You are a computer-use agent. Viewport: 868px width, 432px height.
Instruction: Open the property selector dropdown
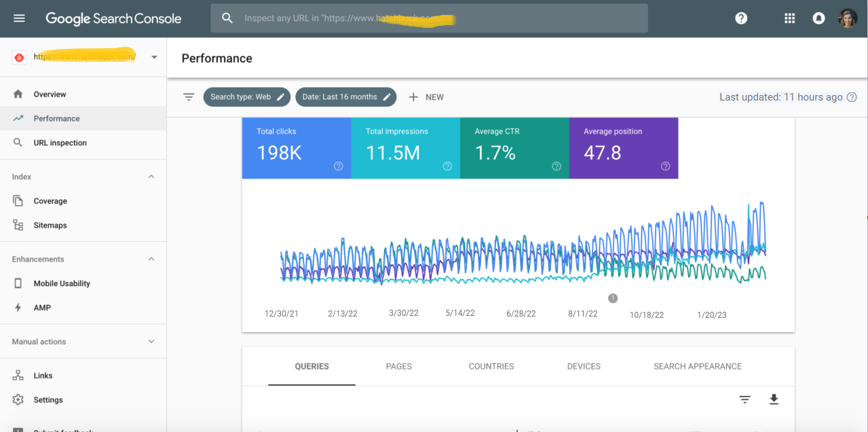point(154,57)
